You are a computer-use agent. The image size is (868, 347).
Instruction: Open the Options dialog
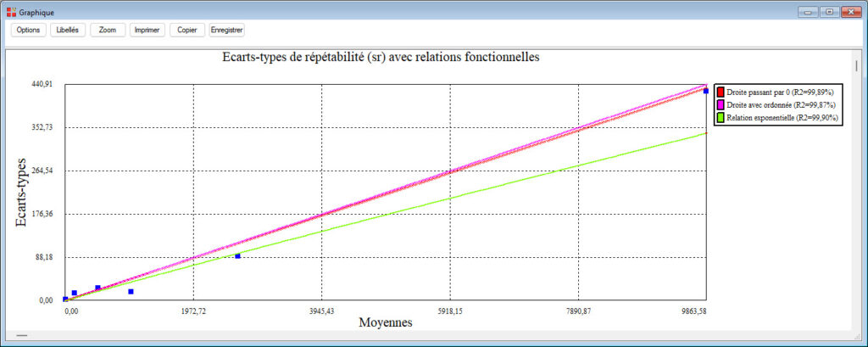[x=28, y=30]
